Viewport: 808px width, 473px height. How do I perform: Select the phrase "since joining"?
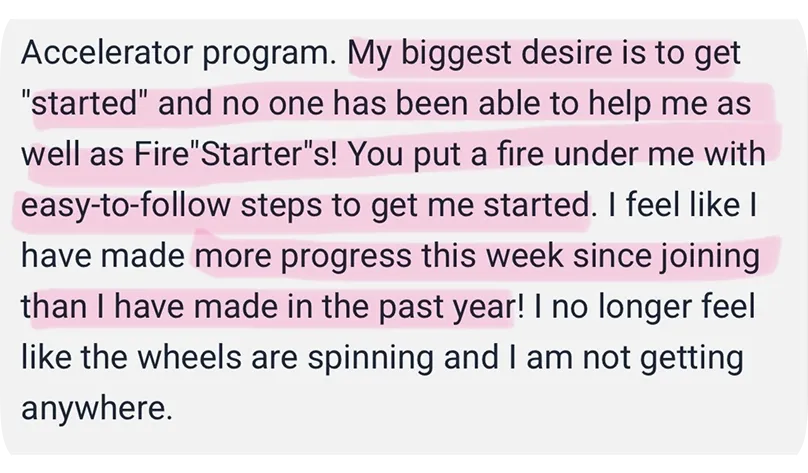click(666, 256)
